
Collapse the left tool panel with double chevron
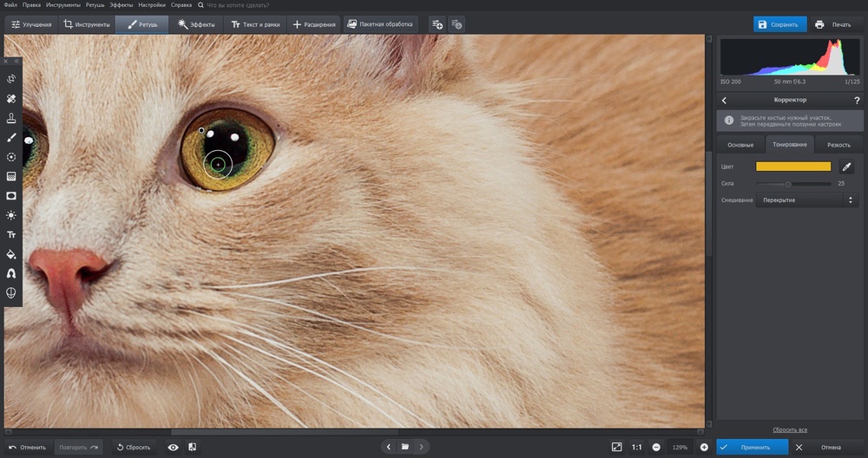(16, 62)
